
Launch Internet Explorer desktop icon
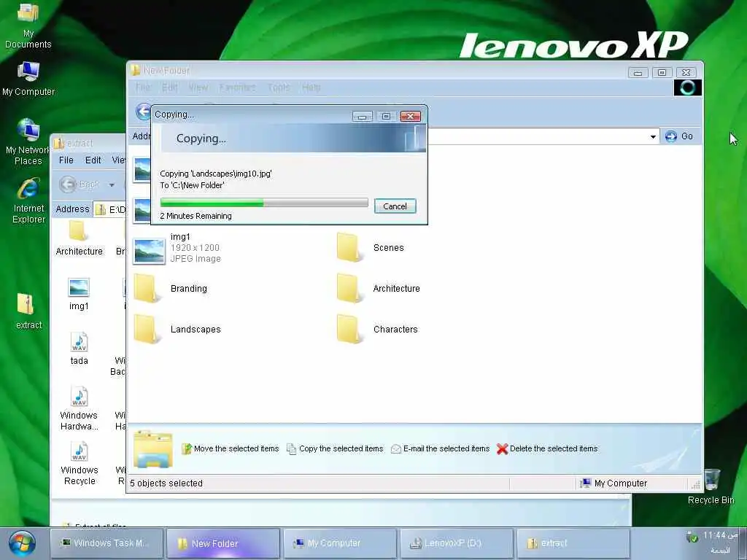coord(28,200)
